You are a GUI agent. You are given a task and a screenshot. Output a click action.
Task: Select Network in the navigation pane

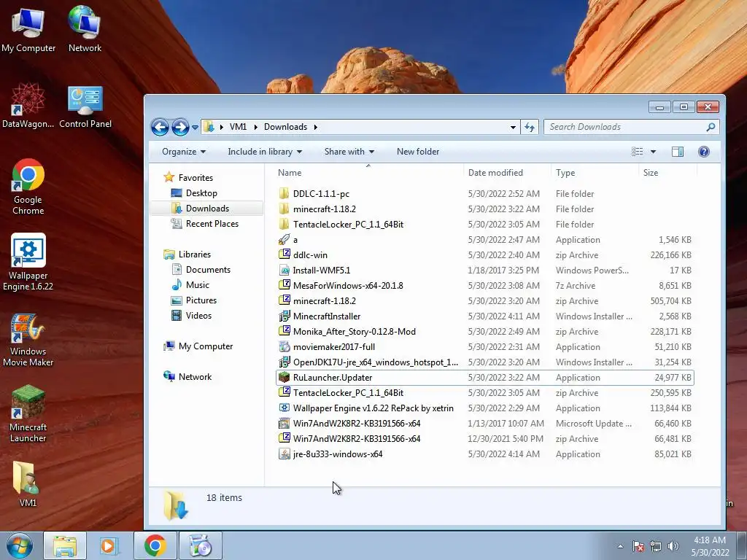tap(195, 377)
